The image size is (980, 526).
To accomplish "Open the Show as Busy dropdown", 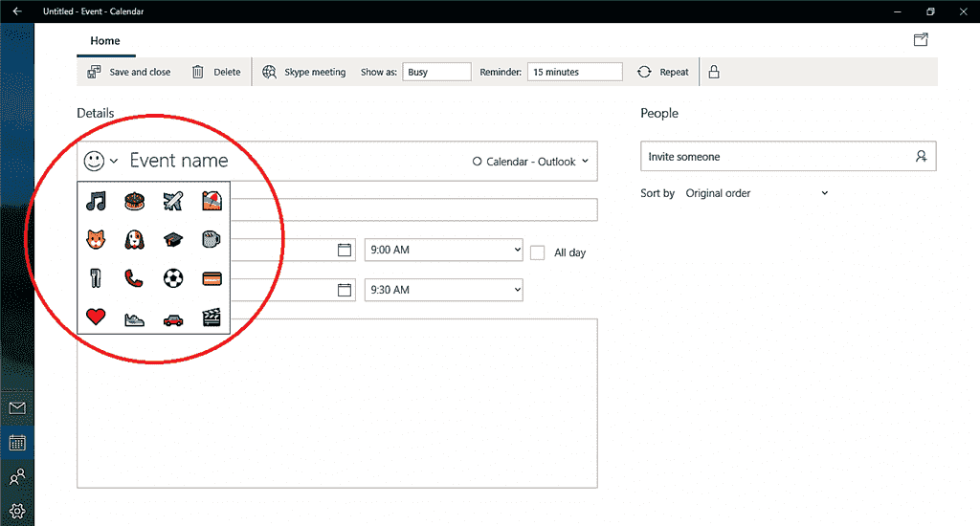I will pos(436,72).
